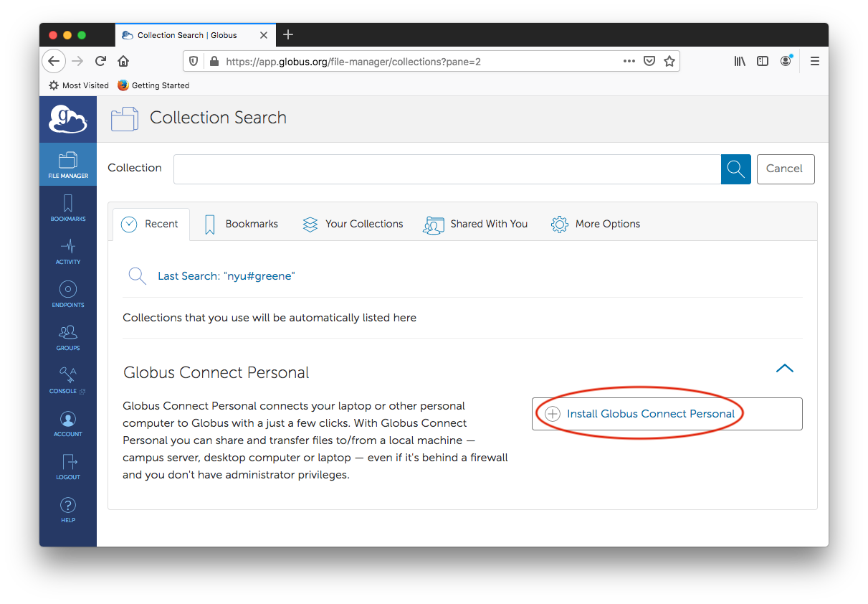Collapse the Globus Connect Personal section

[784, 369]
